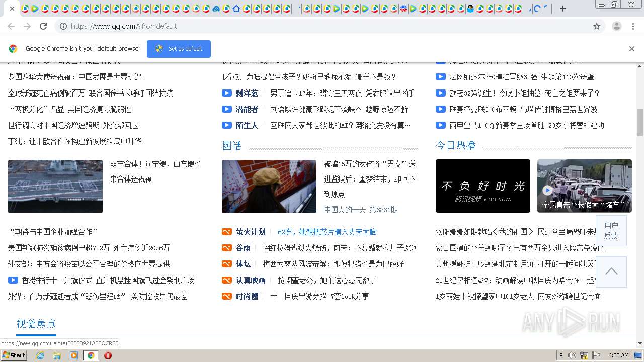The image size is (644, 362).
Task: Open headline 62岁，她想把芯片植入丈夫大脑
Action: 327,232
